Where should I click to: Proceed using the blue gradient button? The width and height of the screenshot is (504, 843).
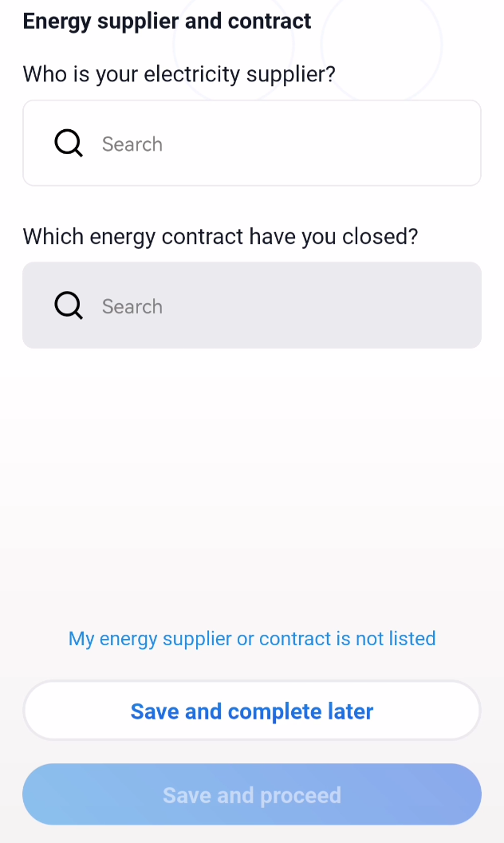click(x=251, y=794)
